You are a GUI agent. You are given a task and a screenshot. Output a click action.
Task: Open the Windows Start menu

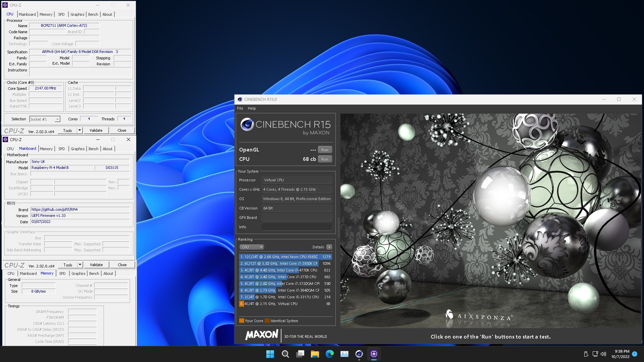click(x=270, y=354)
